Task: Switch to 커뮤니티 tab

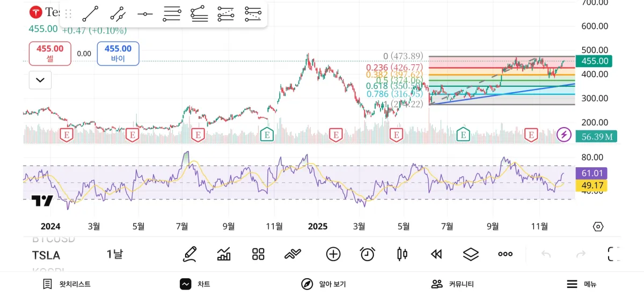Action: click(453, 284)
